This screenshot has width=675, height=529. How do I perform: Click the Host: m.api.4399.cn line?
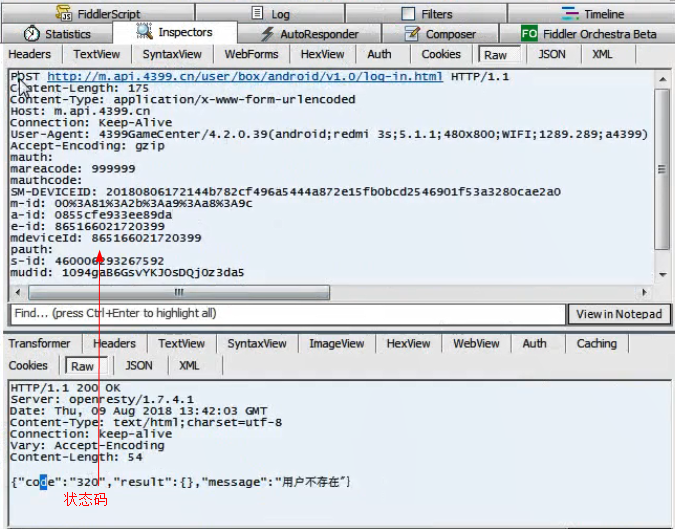(x=80, y=111)
